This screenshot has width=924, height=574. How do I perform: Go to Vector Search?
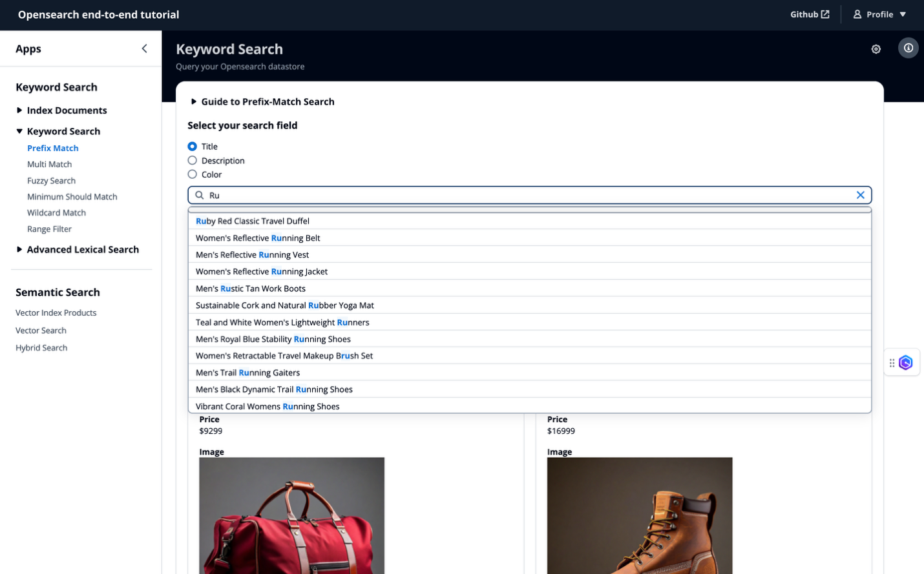pyautogui.click(x=41, y=331)
